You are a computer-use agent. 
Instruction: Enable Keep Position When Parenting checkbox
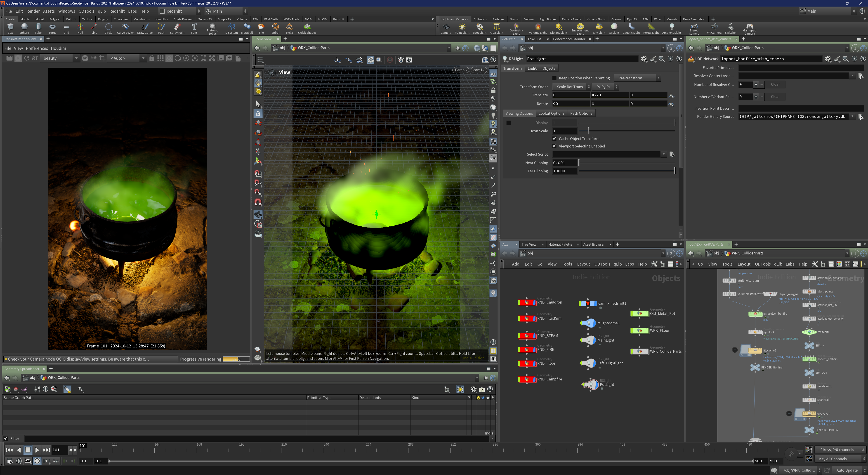pyautogui.click(x=554, y=78)
